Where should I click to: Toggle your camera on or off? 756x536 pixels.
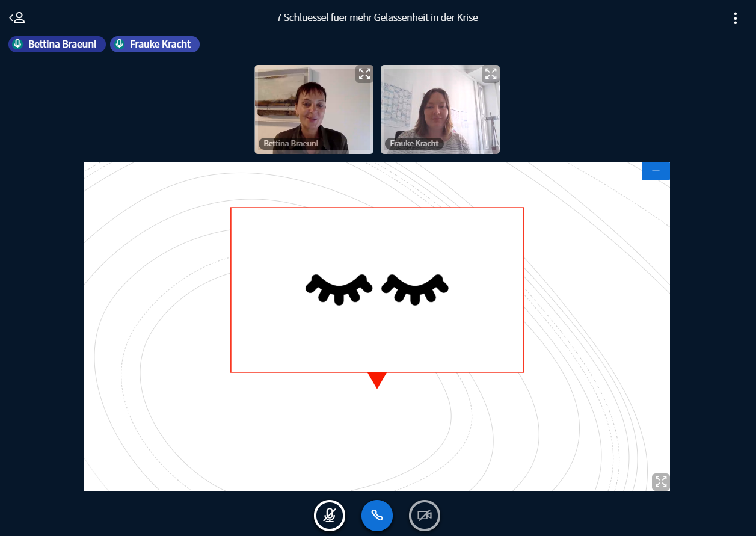tap(425, 516)
